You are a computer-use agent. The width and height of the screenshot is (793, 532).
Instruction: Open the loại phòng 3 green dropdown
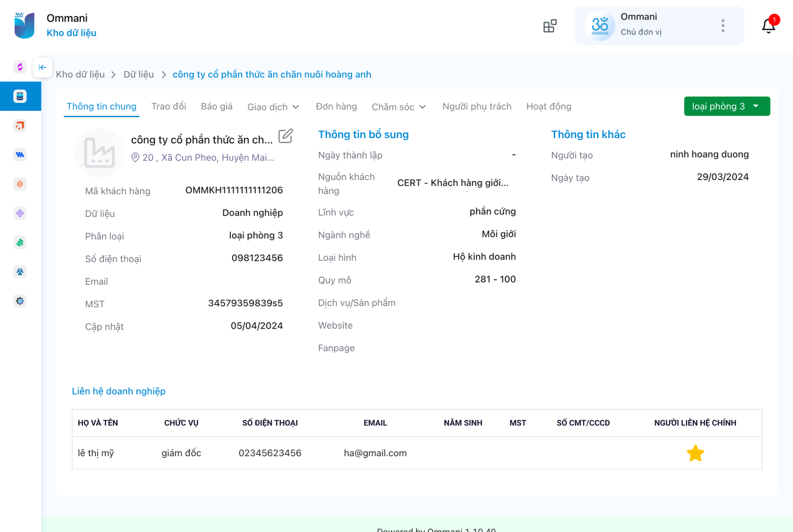pos(726,106)
